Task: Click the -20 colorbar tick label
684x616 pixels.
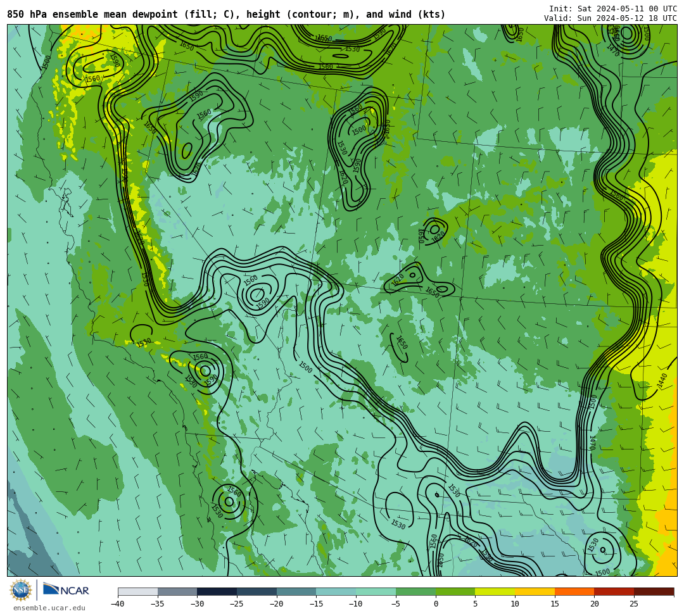Action: (x=277, y=604)
